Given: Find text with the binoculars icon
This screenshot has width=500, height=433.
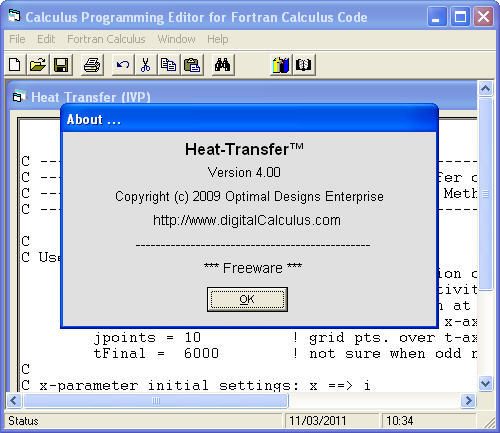Looking at the screenshot, I should tap(222, 65).
